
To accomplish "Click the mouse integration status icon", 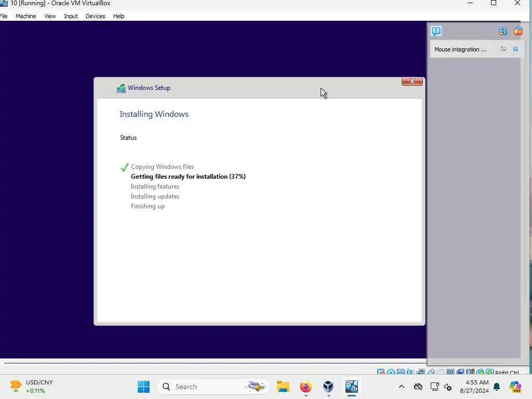I will pyautogui.click(x=480, y=372).
